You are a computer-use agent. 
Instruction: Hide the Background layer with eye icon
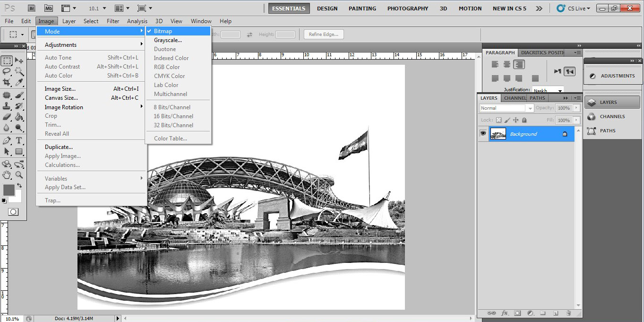pyautogui.click(x=483, y=134)
